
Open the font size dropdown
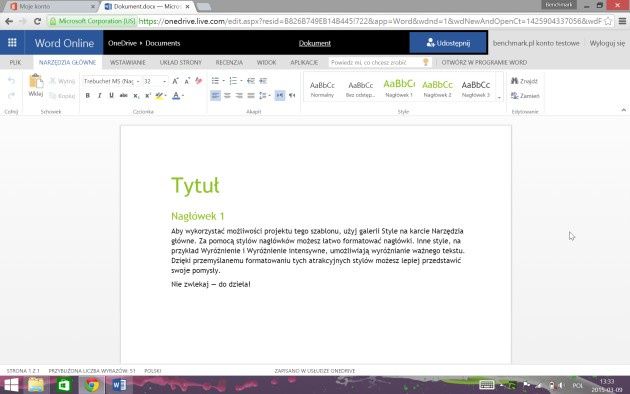[x=164, y=81]
